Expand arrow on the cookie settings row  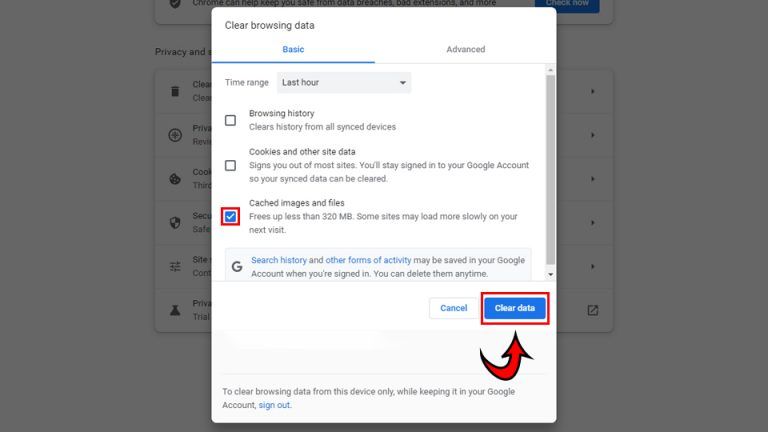pos(593,179)
